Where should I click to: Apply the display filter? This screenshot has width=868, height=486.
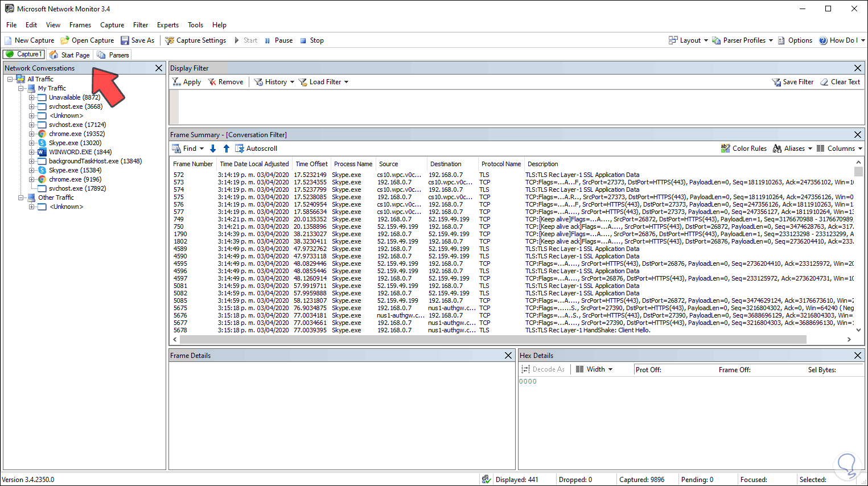[187, 82]
